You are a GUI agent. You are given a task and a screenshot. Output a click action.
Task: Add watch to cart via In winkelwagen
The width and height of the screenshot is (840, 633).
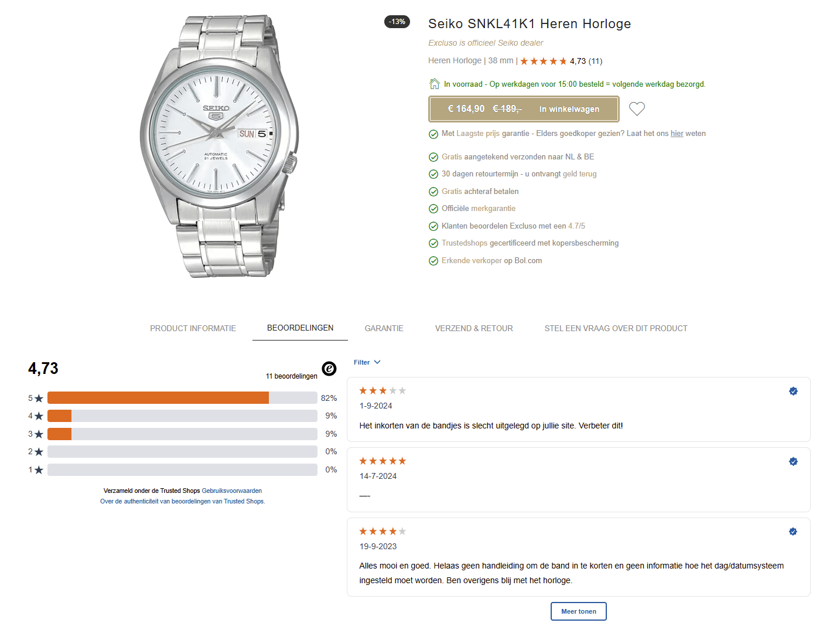tap(569, 109)
